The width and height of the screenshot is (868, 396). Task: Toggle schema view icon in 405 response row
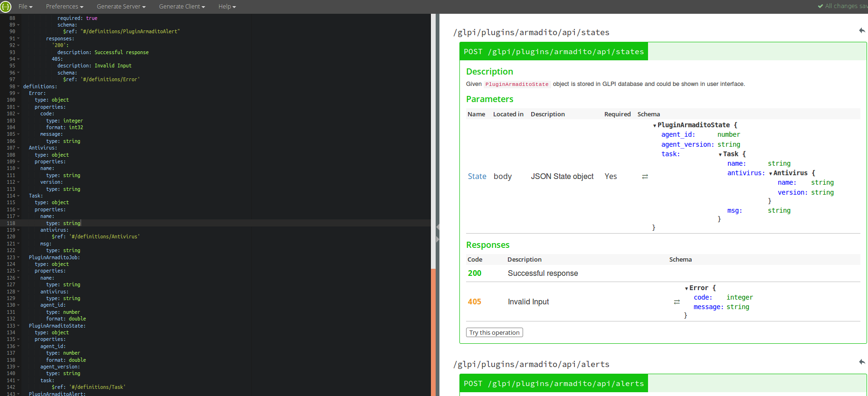677,302
